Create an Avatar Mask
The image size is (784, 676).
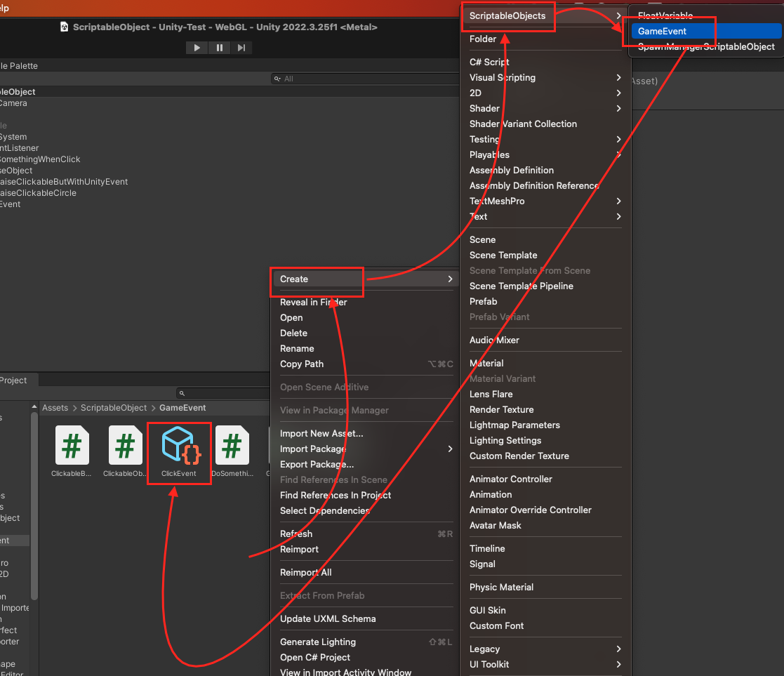click(545, 526)
